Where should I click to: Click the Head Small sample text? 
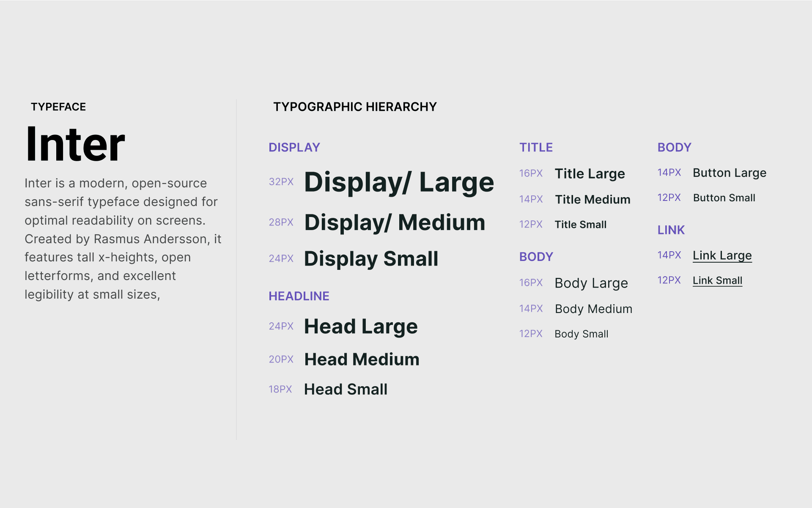pos(346,389)
